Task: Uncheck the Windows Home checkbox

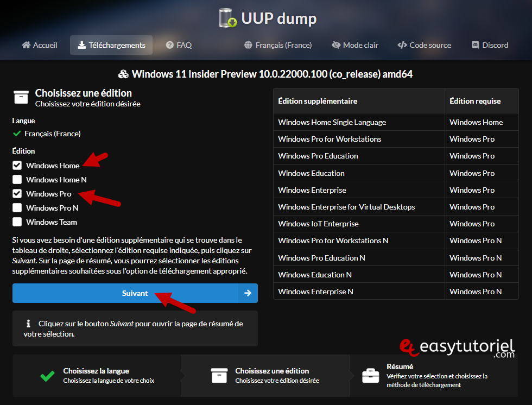Action: (17, 165)
